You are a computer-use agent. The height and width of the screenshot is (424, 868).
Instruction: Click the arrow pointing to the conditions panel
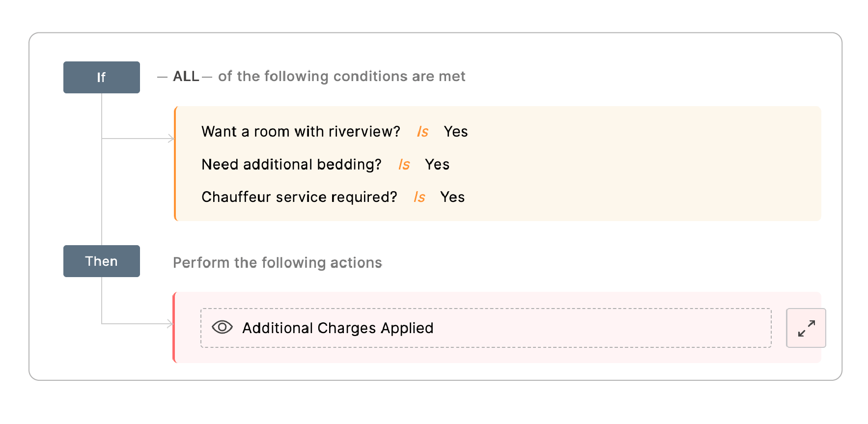170,139
